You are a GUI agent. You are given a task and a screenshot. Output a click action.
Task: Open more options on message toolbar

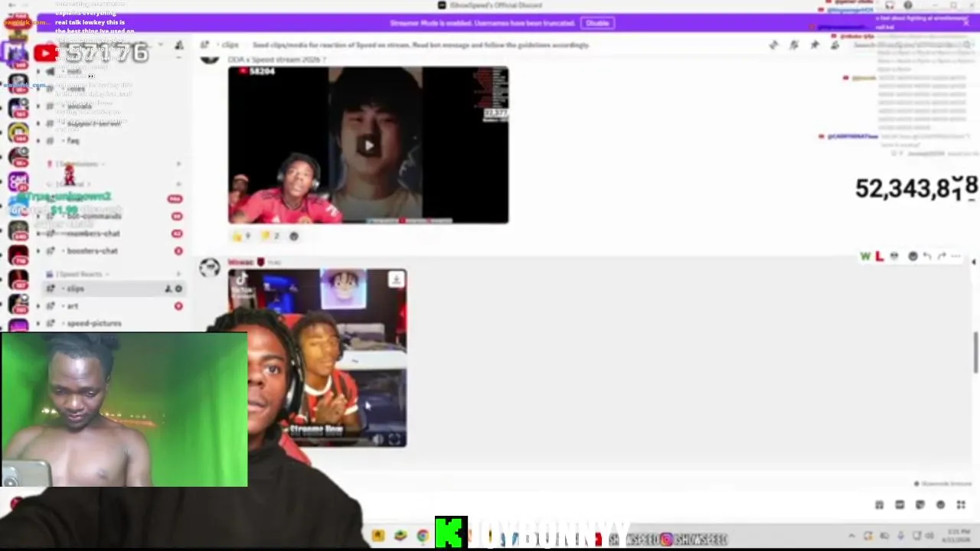pyautogui.click(x=956, y=256)
